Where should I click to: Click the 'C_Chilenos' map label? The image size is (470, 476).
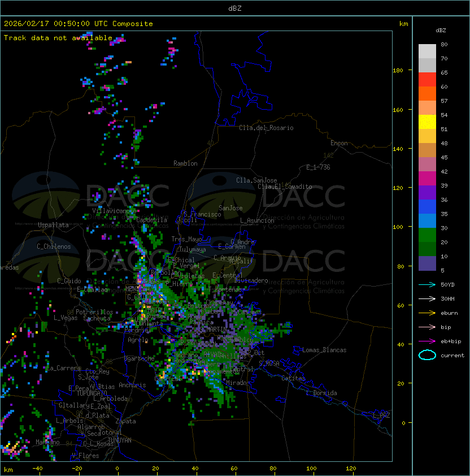(54, 247)
